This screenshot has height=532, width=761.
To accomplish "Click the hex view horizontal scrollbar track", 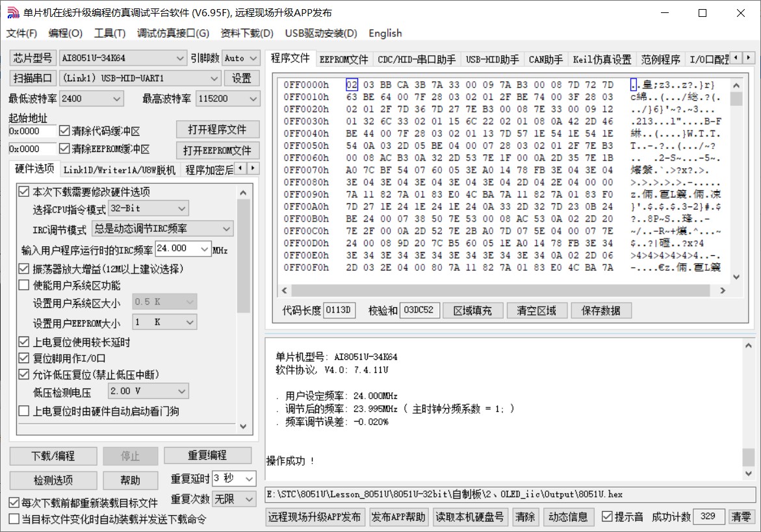I will tap(503, 290).
